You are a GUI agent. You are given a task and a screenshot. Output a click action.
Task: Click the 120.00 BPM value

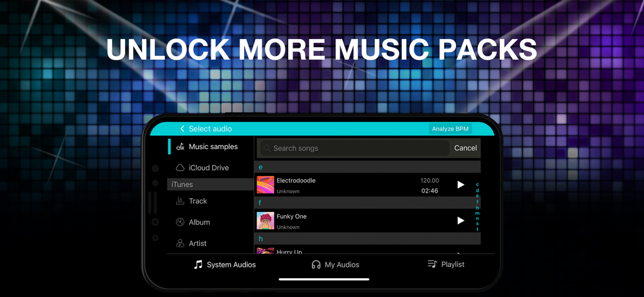point(430,181)
